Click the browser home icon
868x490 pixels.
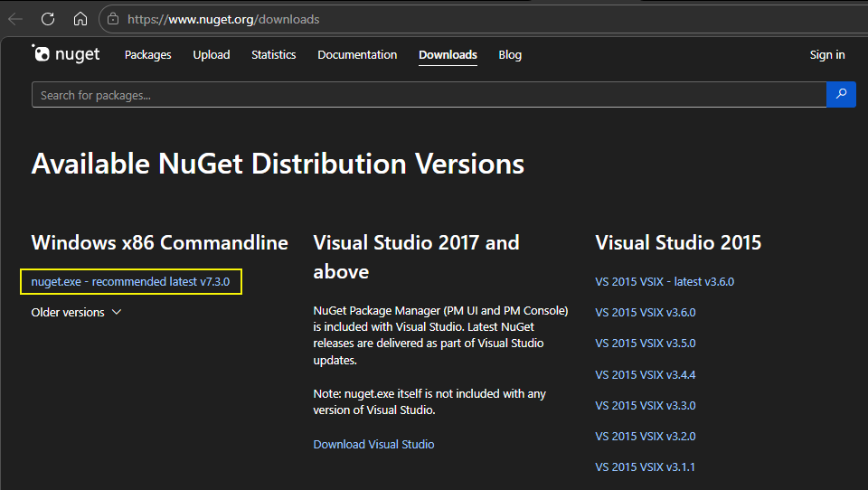pos(80,19)
